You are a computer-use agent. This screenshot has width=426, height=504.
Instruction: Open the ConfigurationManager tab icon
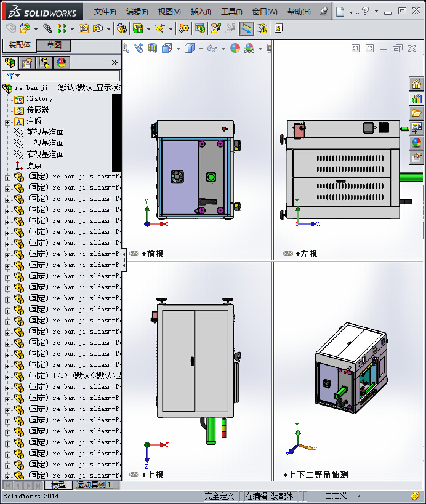pyautogui.click(x=44, y=63)
